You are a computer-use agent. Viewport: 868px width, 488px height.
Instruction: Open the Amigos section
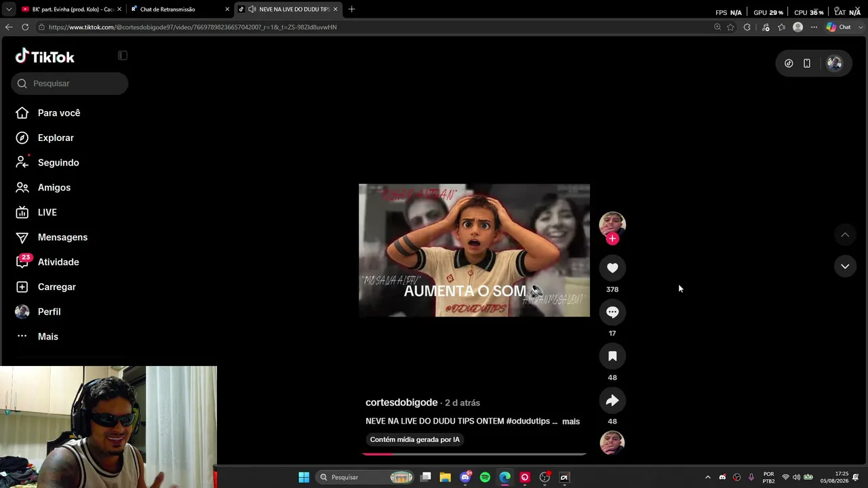point(43,188)
